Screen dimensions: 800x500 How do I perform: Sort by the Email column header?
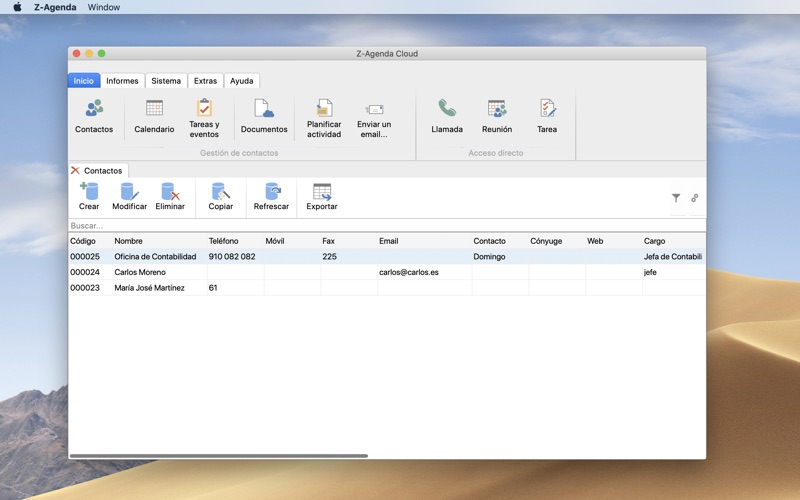point(424,241)
